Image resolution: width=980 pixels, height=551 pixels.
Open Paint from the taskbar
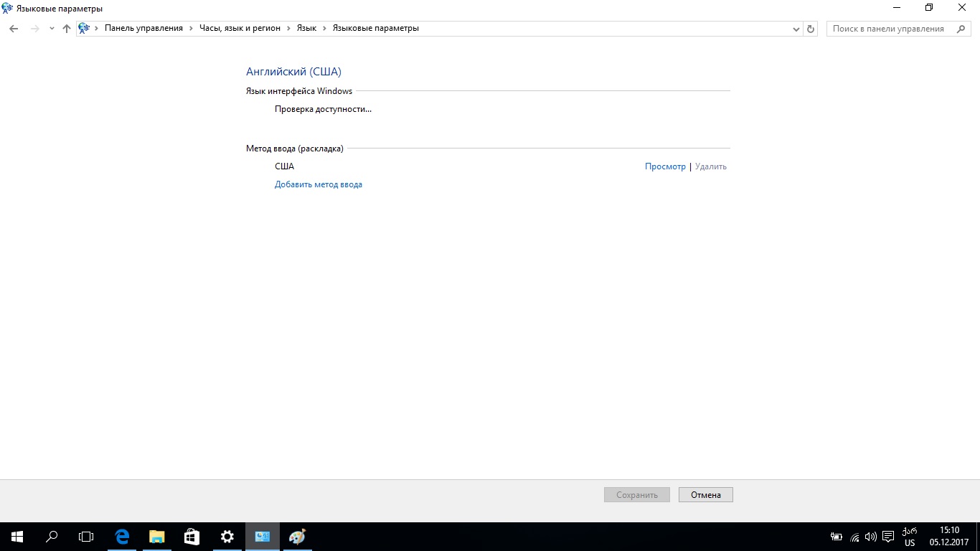(297, 537)
